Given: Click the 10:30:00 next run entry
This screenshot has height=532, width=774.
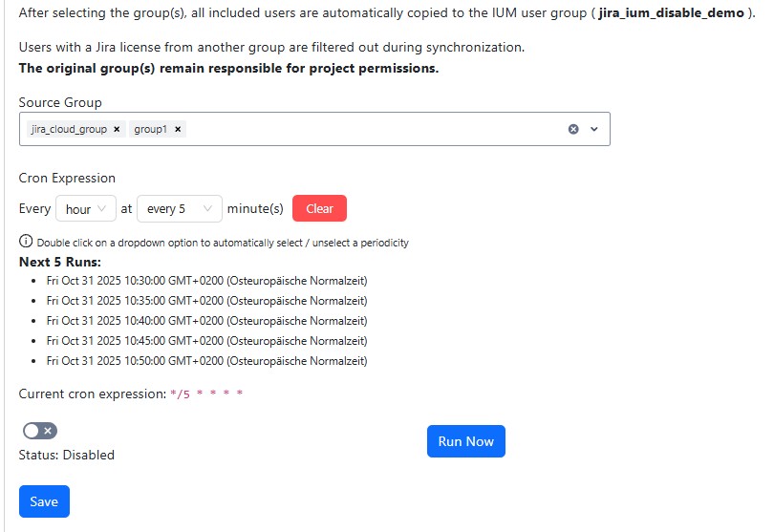Looking at the screenshot, I should [x=206, y=281].
